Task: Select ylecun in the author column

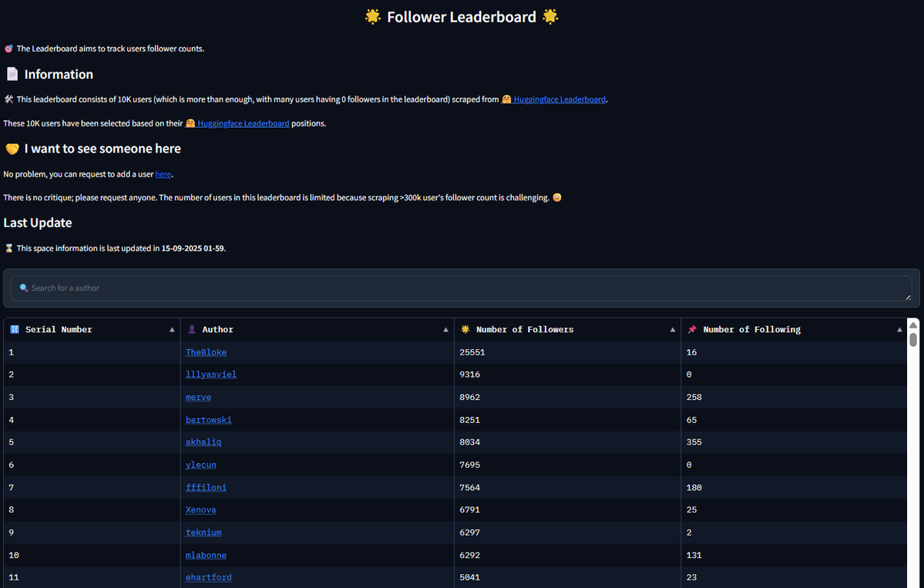Action: [x=200, y=465]
